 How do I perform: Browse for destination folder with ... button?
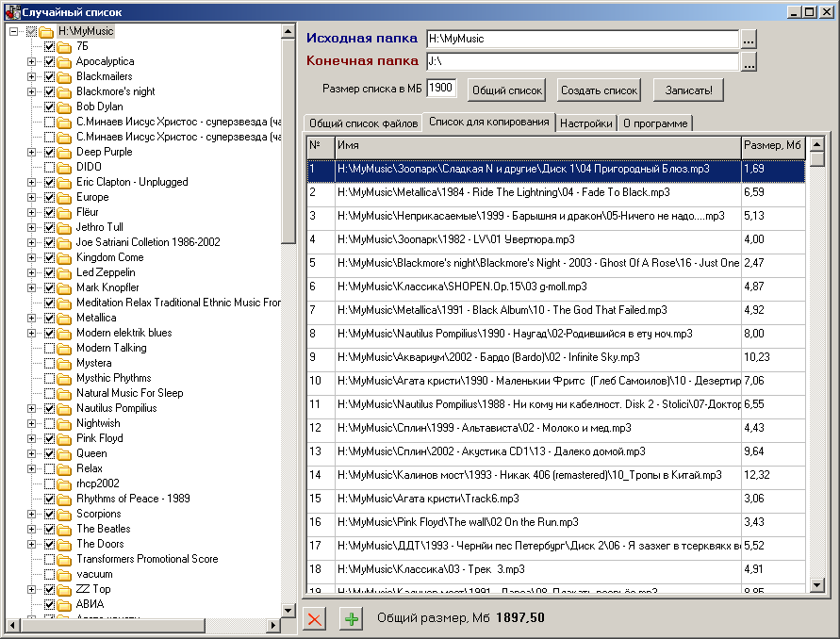click(x=749, y=61)
